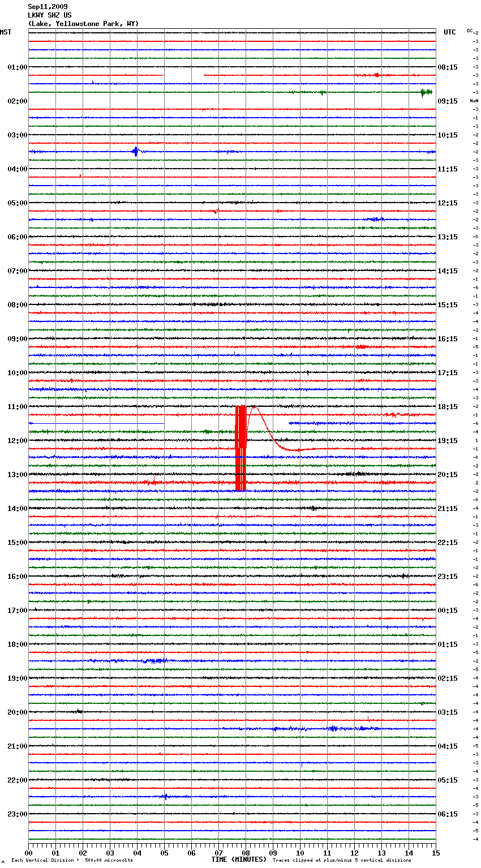
Task: Click the 18:15 UTC time label
Action: pos(448,407)
